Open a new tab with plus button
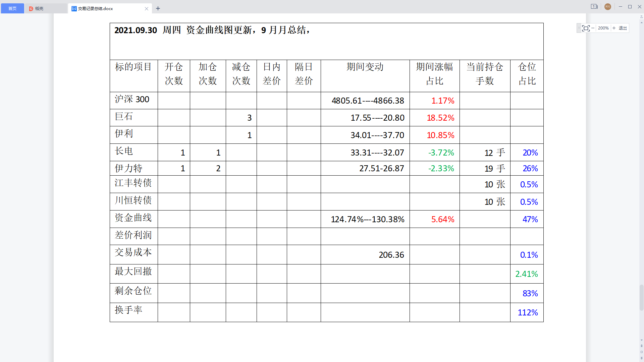Screen dimensions: 644x362 [x=158, y=8]
